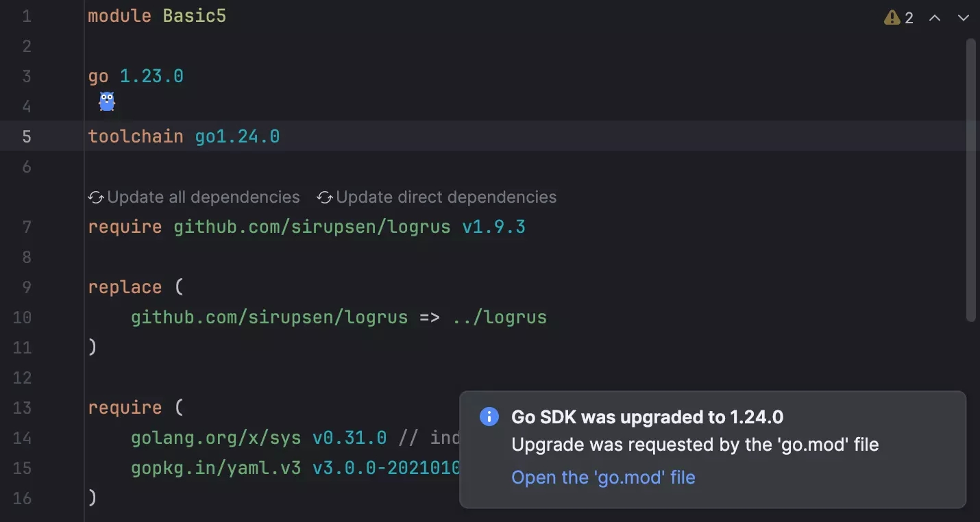Open the 'go.mod' file link in the notification
The width and height of the screenshot is (980, 522).
(603, 477)
